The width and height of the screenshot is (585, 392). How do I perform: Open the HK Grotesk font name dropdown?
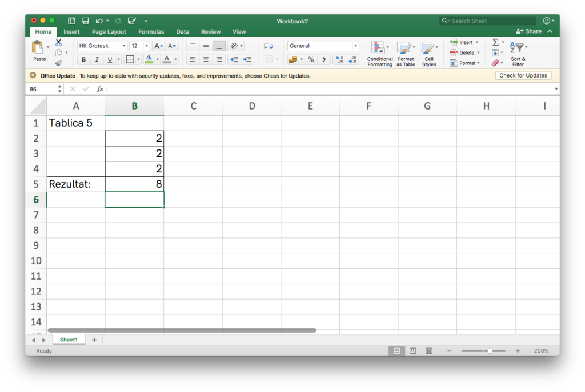click(x=102, y=46)
